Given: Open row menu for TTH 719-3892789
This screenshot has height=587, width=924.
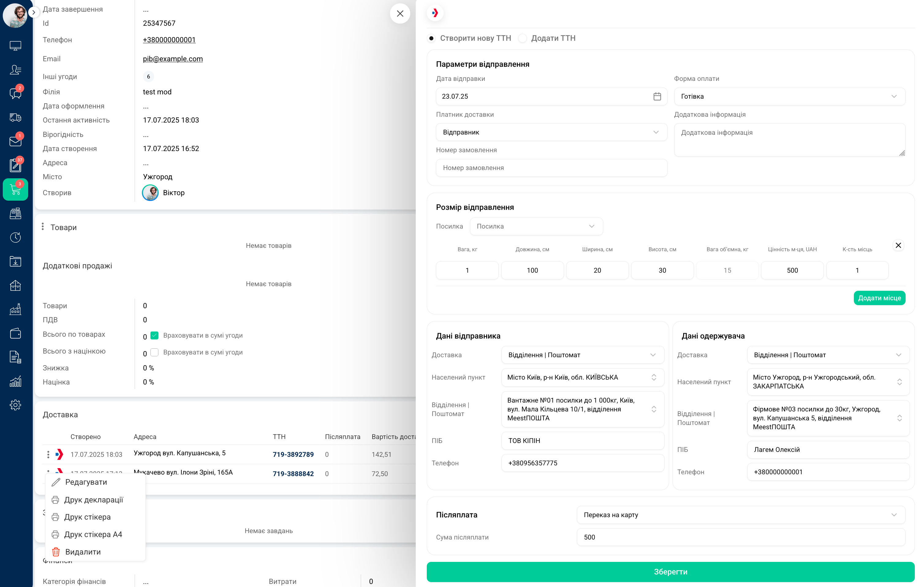Looking at the screenshot, I should [x=48, y=455].
